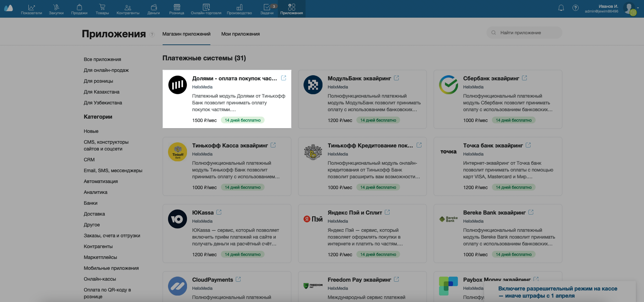Expand the user account dropdown arrow
Image resolution: width=644 pixels, height=302 pixels.
(x=638, y=8)
